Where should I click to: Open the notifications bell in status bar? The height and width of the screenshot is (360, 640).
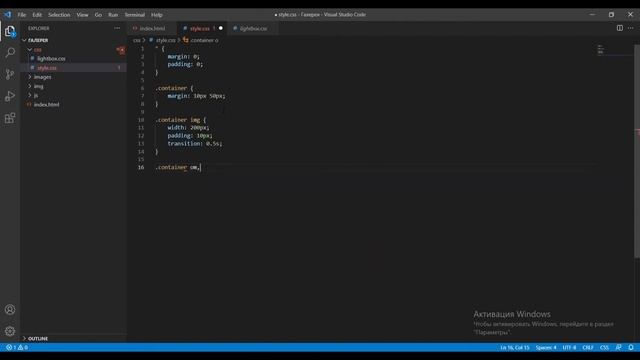pyautogui.click(x=631, y=347)
